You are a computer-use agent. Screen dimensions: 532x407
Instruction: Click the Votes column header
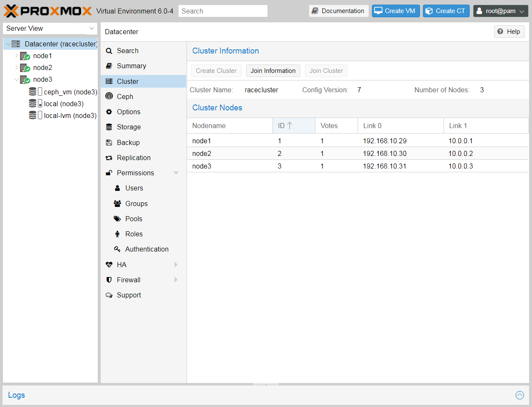tap(337, 126)
